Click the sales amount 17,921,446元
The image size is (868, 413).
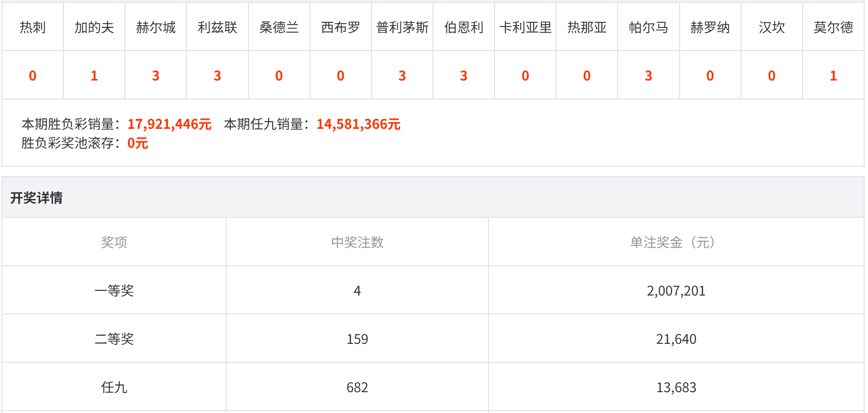point(169,124)
